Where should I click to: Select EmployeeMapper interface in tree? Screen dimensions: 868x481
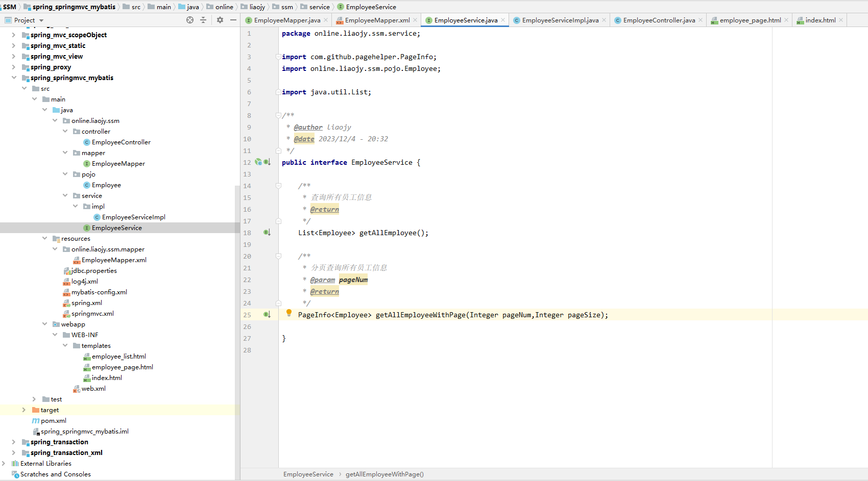pos(118,163)
